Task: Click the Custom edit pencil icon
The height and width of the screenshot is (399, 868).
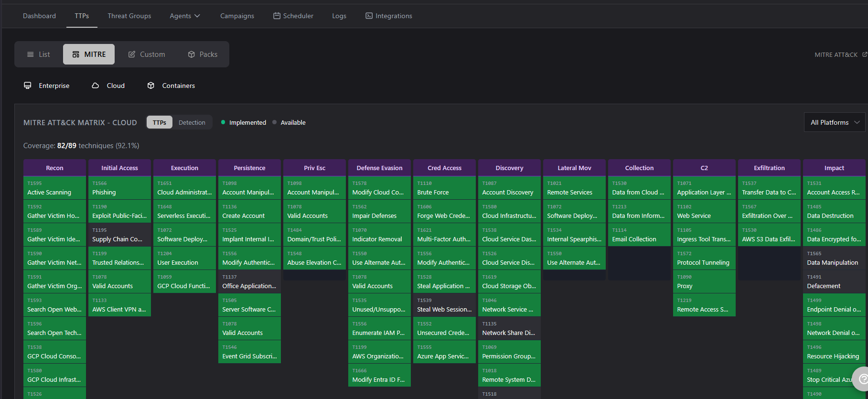Action: 132,54
